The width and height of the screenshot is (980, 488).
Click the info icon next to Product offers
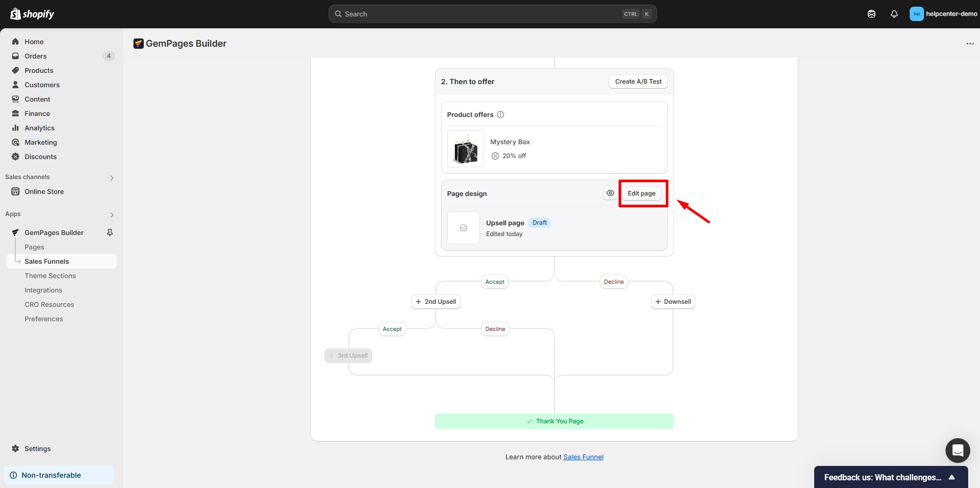click(x=501, y=114)
